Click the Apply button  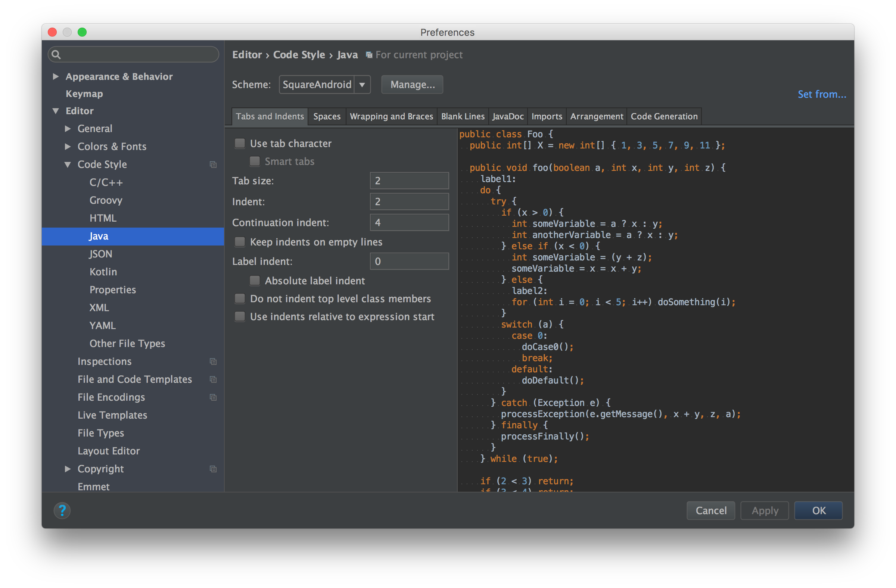tap(765, 510)
